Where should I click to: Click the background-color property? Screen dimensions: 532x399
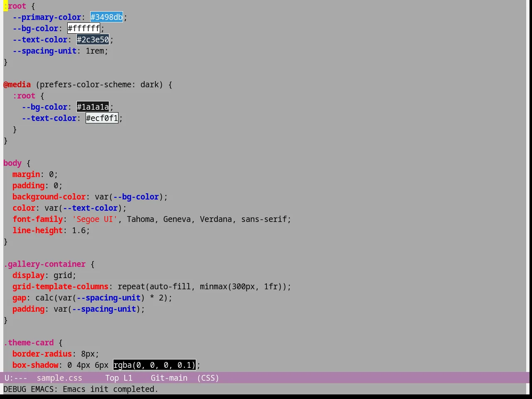49,197
